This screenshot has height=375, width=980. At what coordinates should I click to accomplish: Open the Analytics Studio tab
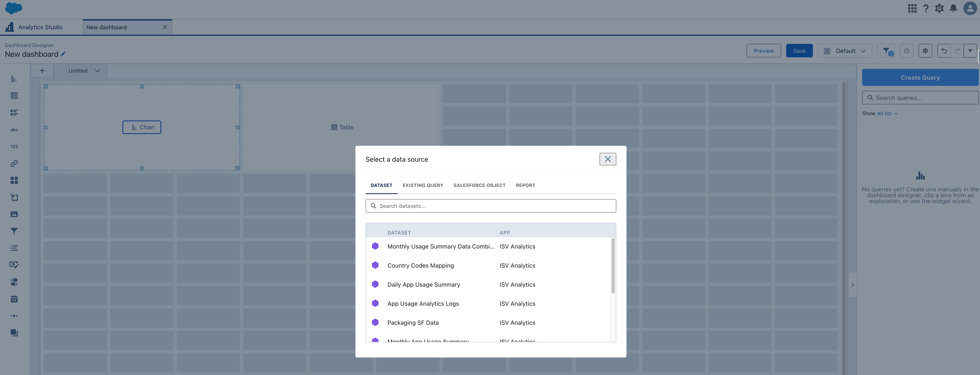point(40,27)
